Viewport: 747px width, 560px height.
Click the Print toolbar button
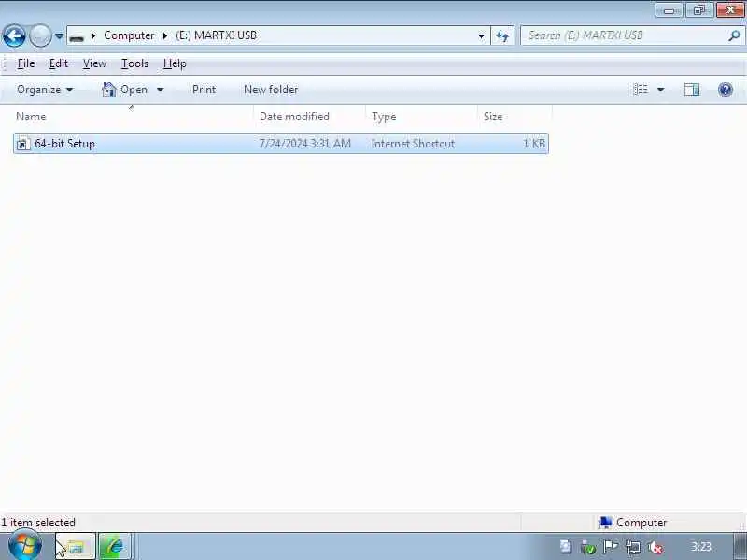[204, 90]
